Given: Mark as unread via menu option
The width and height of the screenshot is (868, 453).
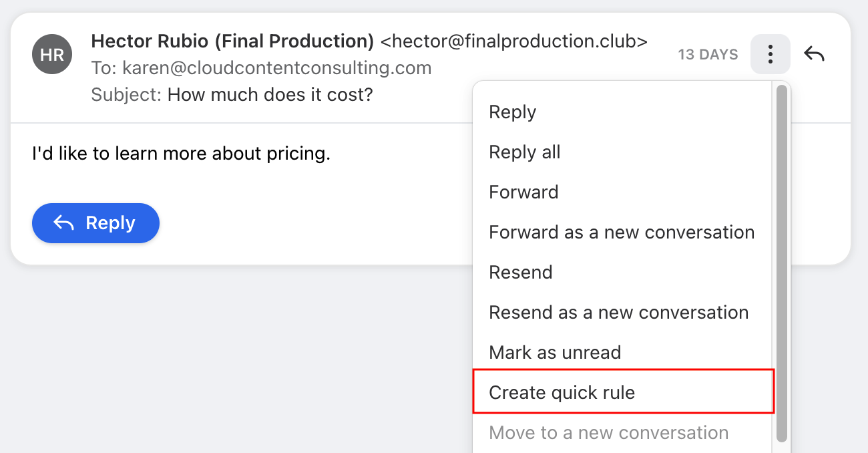Looking at the screenshot, I should tap(622, 353).
